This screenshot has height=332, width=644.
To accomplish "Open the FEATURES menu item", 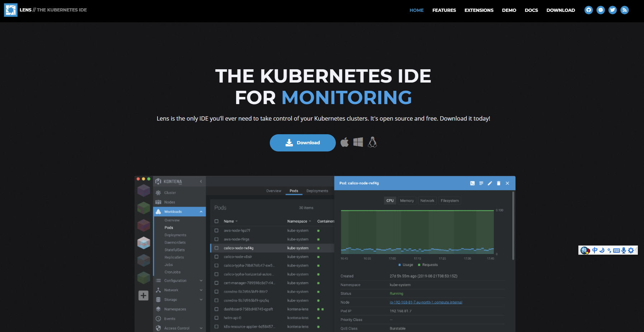I will click(x=444, y=10).
